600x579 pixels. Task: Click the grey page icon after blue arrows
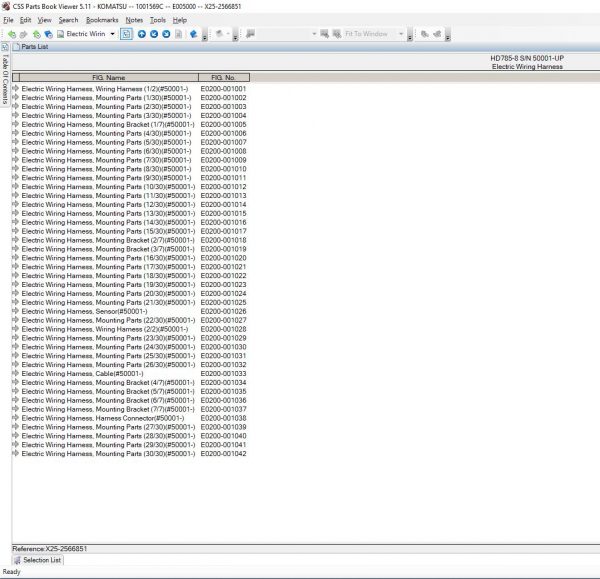click(179, 34)
